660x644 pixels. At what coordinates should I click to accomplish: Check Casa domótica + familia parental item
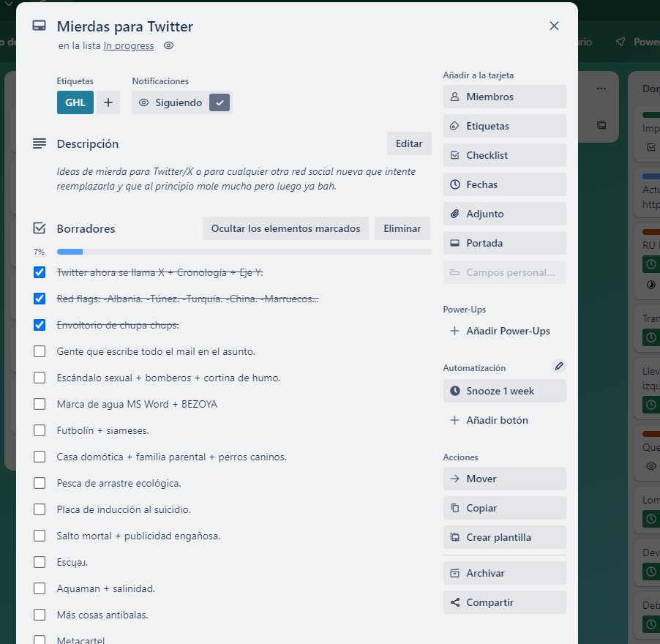[40, 457]
